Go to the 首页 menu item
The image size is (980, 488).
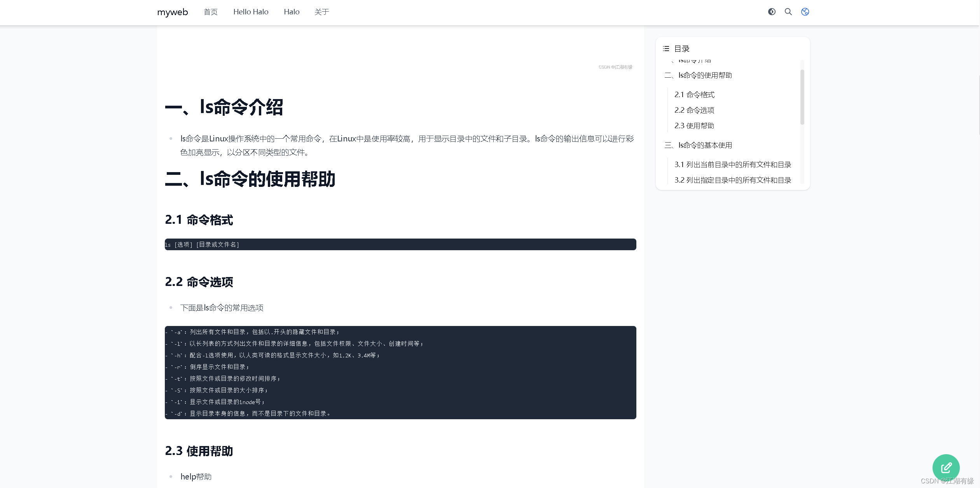coord(211,12)
